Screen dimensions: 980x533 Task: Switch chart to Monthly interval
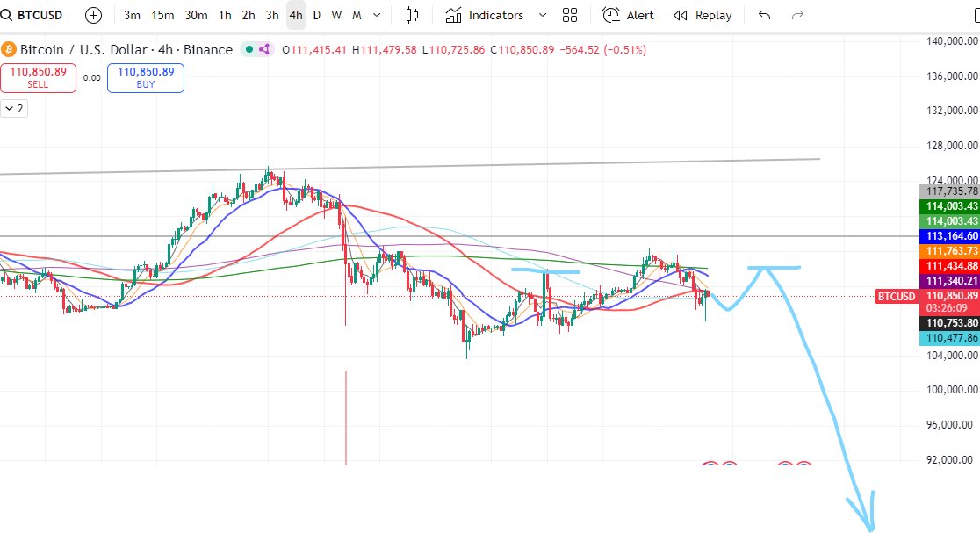[357, 15]
